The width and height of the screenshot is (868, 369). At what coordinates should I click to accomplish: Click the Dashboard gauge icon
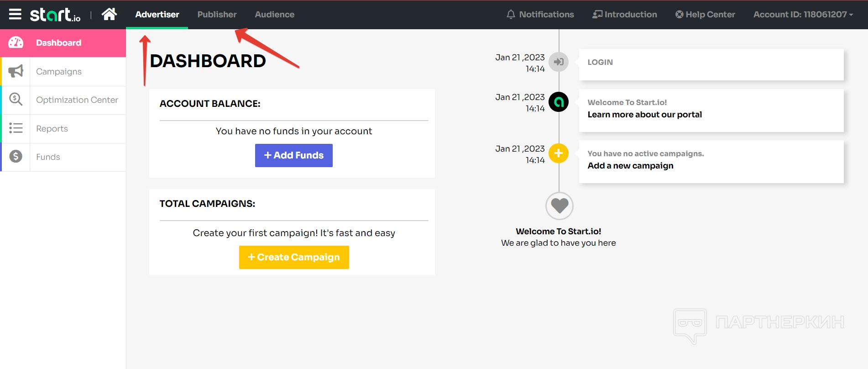click(x=16, y=42)
